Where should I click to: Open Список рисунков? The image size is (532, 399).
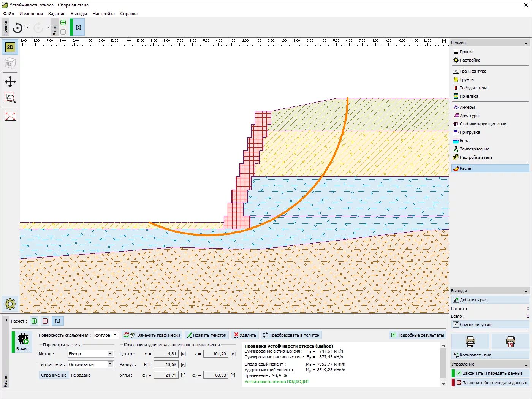[490, 325]
